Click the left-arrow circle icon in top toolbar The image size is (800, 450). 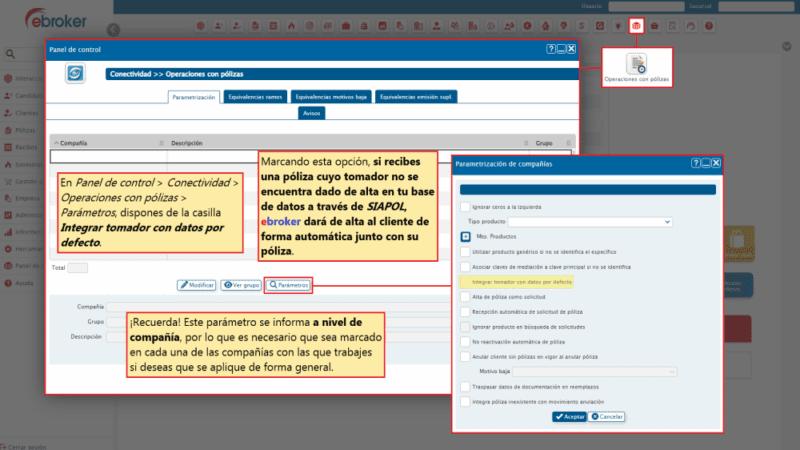click(528, 26)
